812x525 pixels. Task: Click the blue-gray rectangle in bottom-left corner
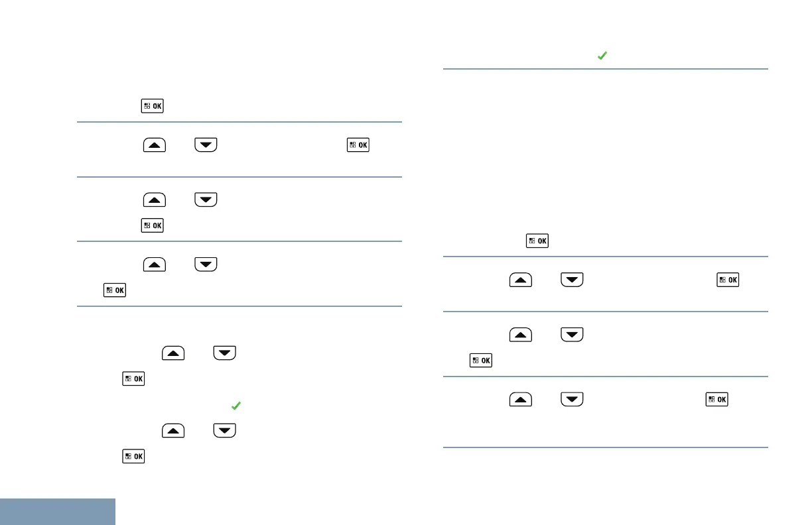[58, 511]
